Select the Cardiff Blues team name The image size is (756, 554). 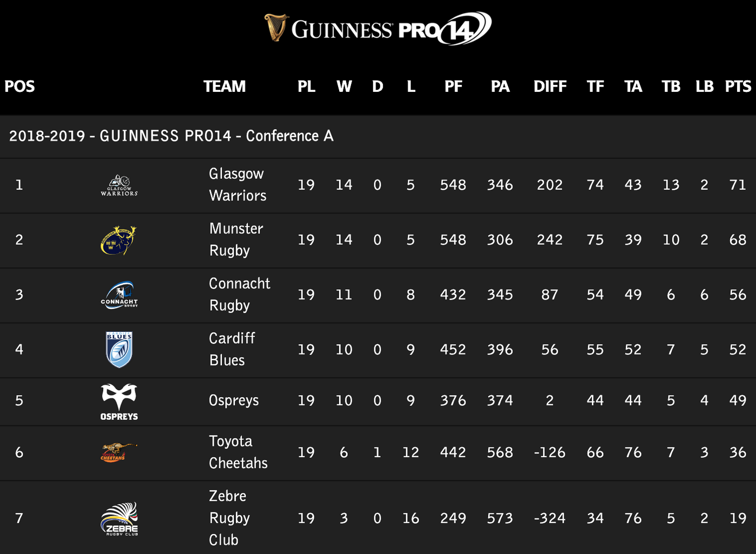pos(232,349)
